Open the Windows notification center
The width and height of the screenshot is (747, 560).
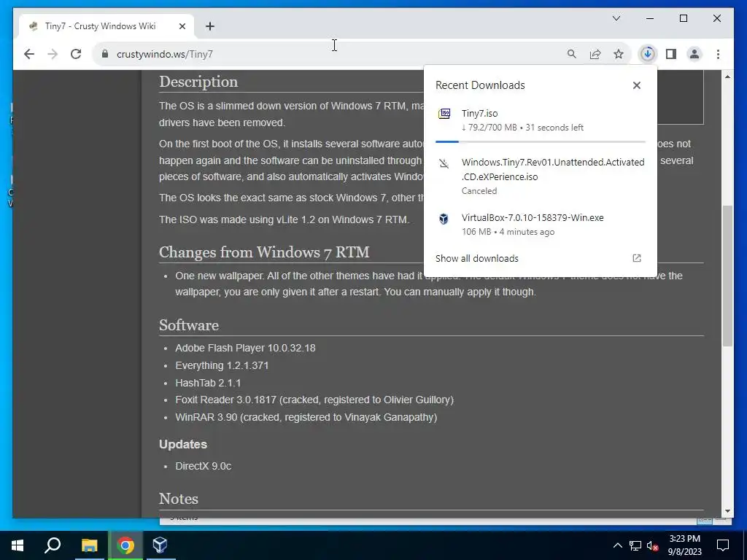tap(723, 545)
